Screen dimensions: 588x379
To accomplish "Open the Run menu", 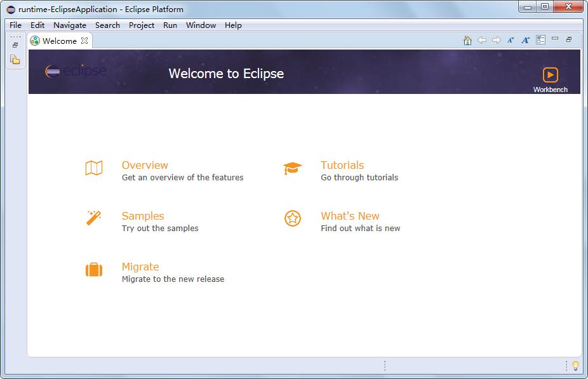I will [170, 25].
